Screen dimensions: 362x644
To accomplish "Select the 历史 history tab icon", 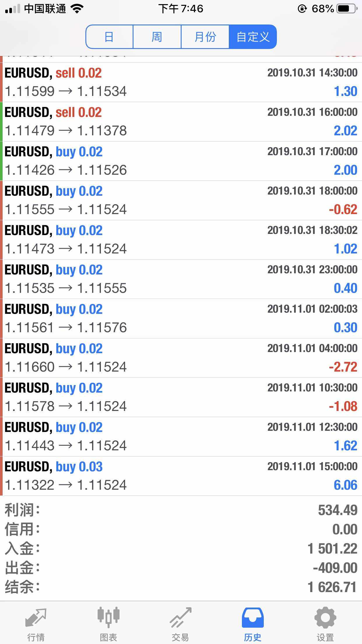I will [253, 618].
